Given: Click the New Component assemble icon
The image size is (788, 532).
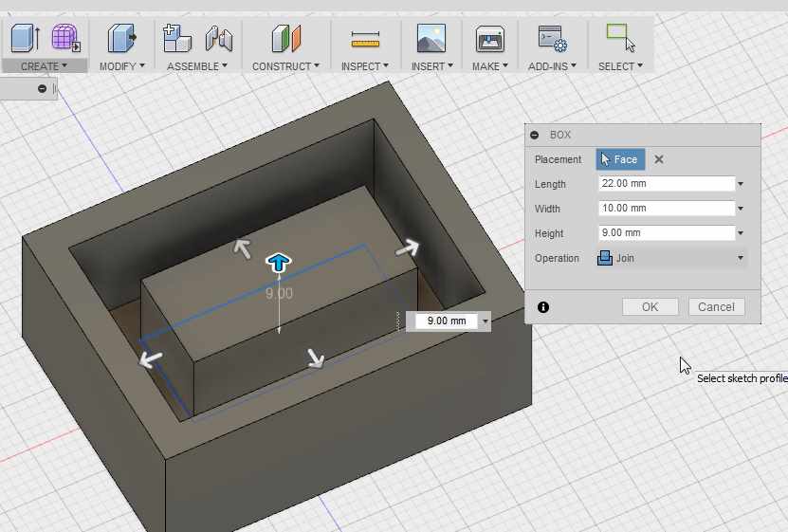Looking at the screenshot, I should coord(177,38).
